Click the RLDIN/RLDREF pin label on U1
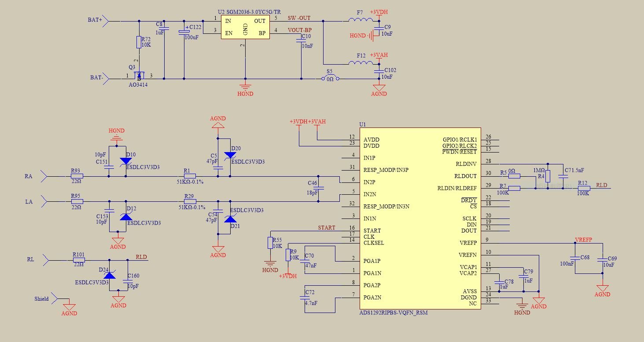644x342 pixels. point(457,188)
